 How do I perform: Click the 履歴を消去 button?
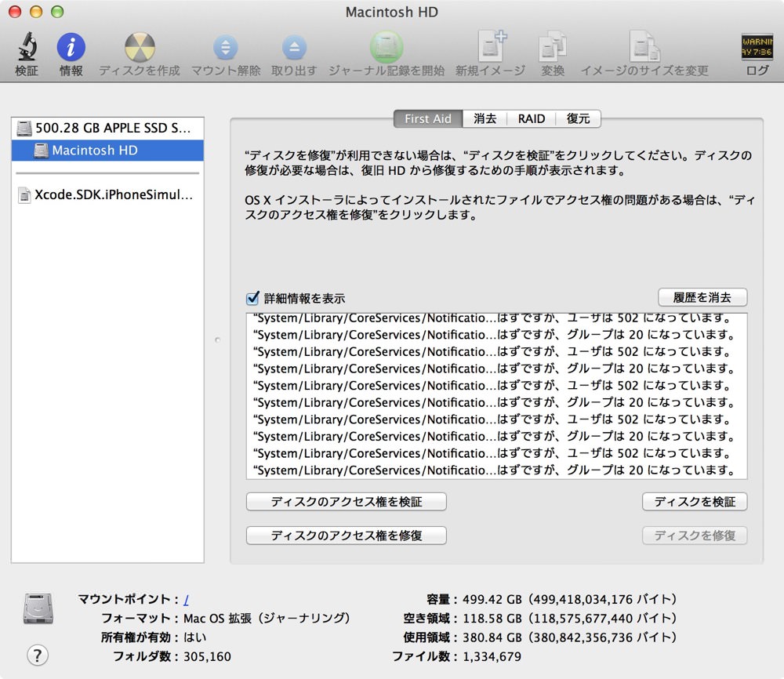click(702, 297)
